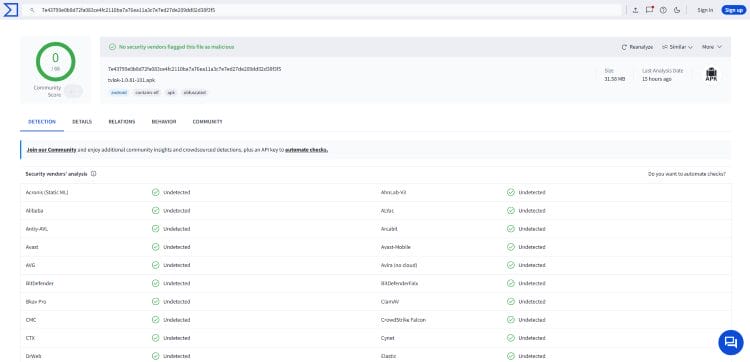750x362 pixels.
Task: Click the upload file icon
Action: point(635,10)
